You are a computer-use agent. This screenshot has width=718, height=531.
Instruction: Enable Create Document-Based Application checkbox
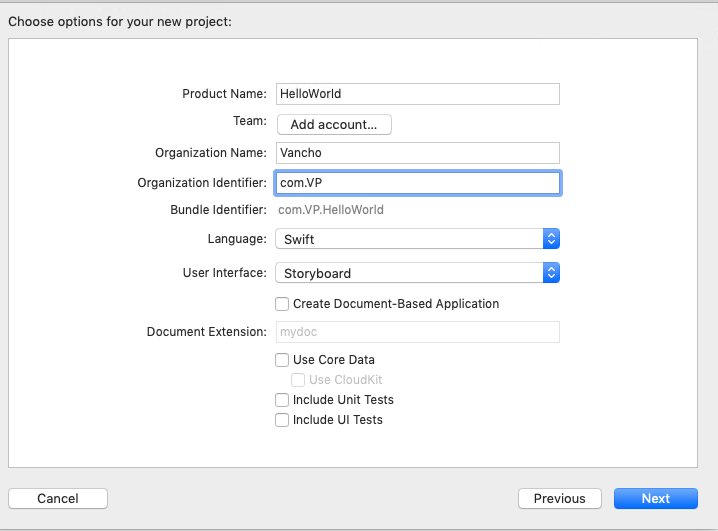(282, 304)
